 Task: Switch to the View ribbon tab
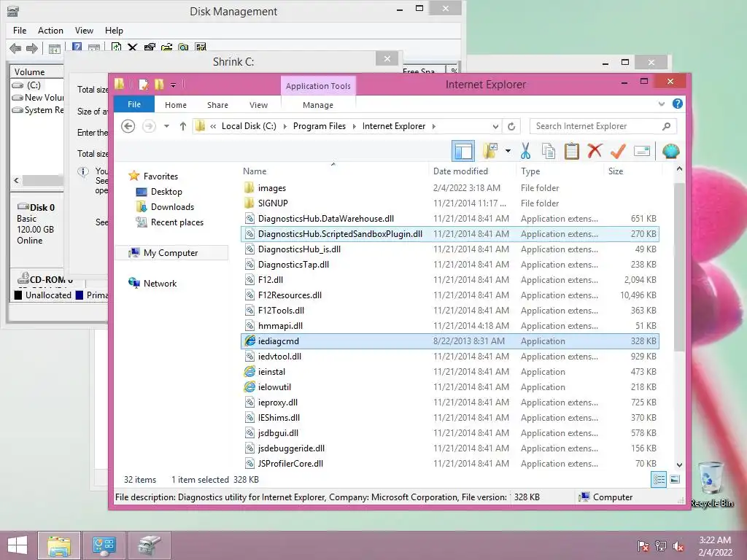(x=259, y=105)
